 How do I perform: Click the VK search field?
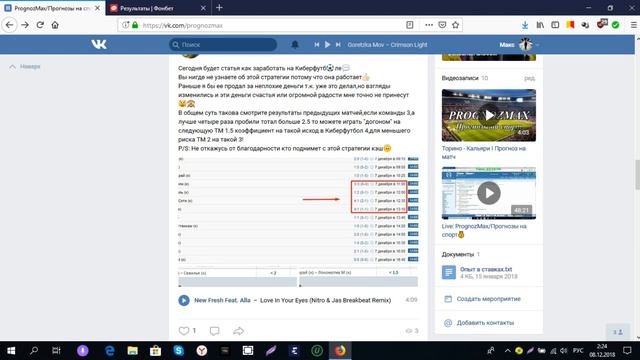[x=223, y=44]
